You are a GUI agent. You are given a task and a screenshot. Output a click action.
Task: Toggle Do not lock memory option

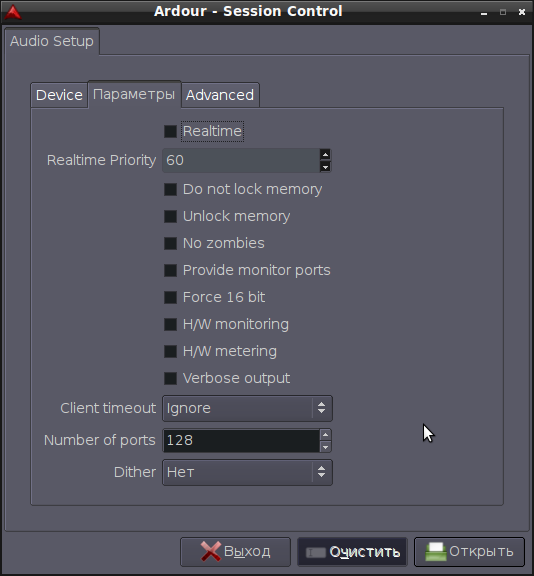click(x=170, y=189)
